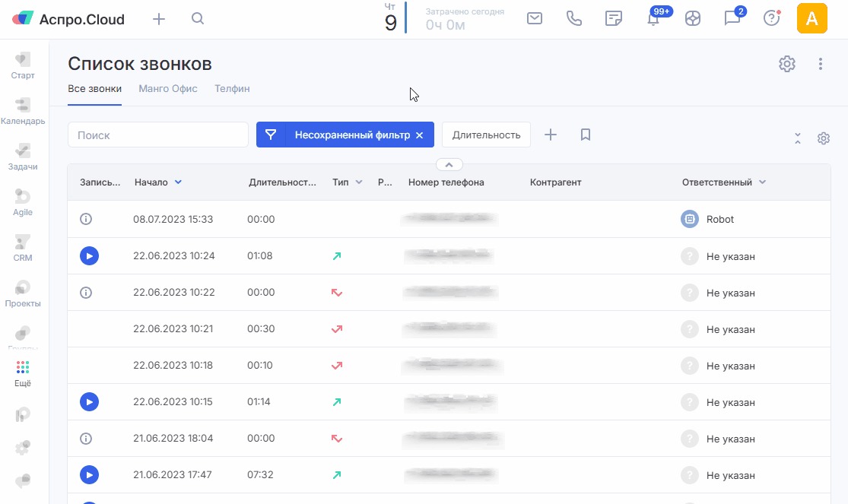Click the filter funnel icon
848x504 pixels.
pyautogui.click(x=271, y=135)
